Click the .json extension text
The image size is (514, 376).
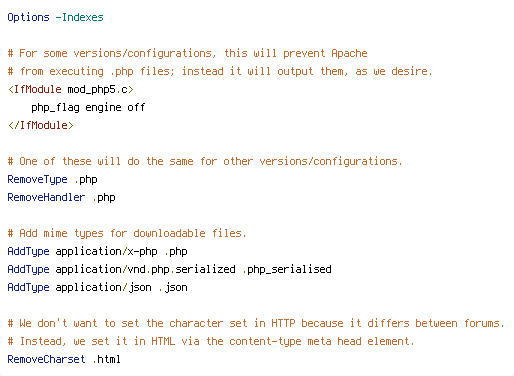coord(173,287)
